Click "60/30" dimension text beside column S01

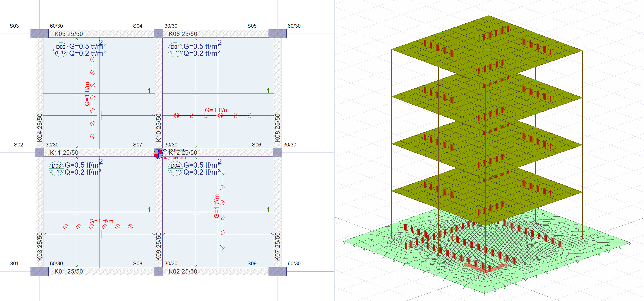click(x=56, y=264)
